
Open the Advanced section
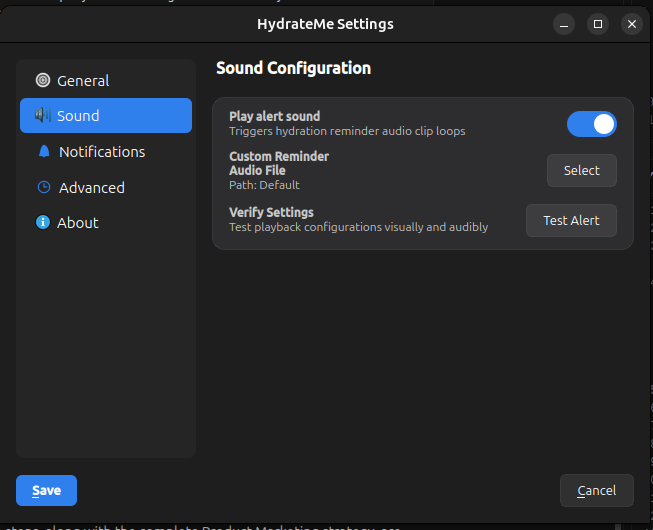[106, 187]
